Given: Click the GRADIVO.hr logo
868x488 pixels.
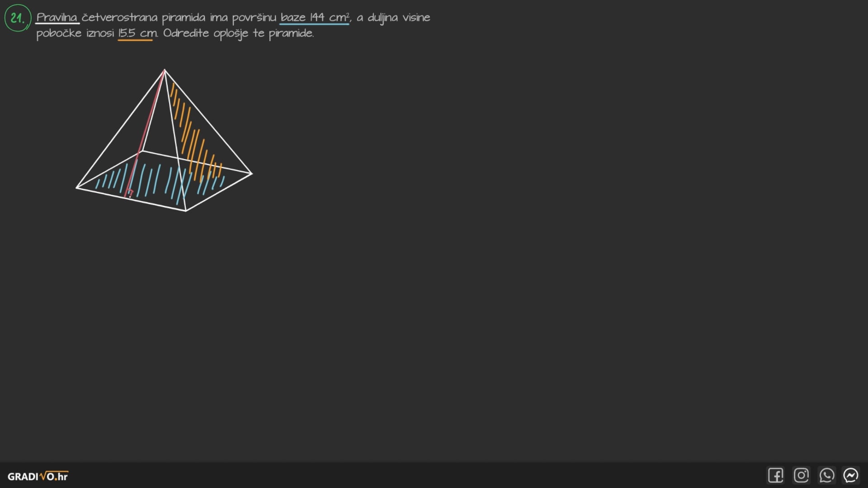Looking at the screenshot, I should point(38,476).
